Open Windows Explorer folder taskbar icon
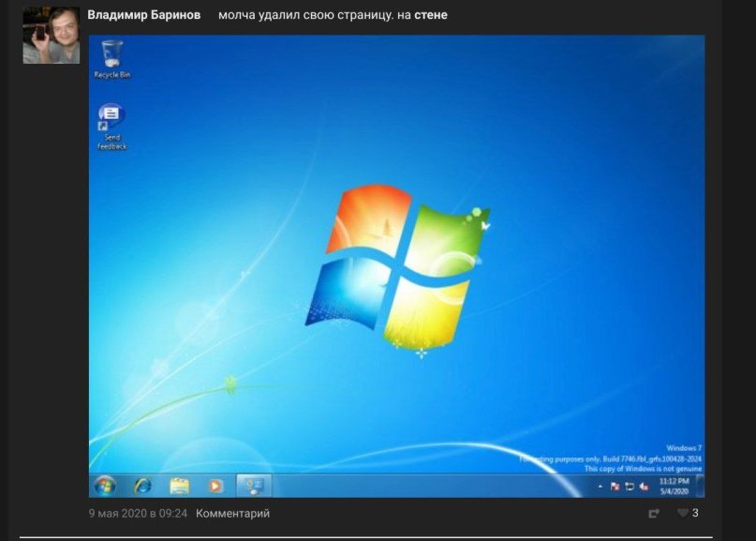Screen dimensions: 756x541 179,486
